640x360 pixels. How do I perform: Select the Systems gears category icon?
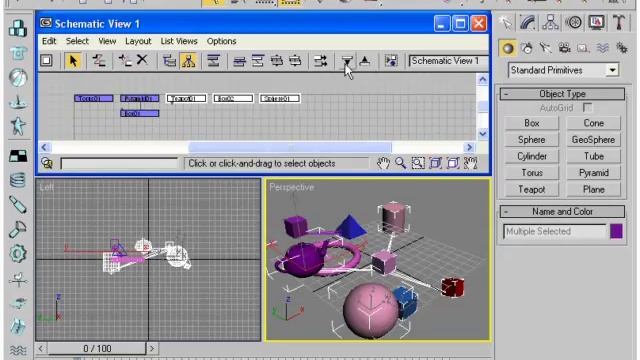(622, 49)
